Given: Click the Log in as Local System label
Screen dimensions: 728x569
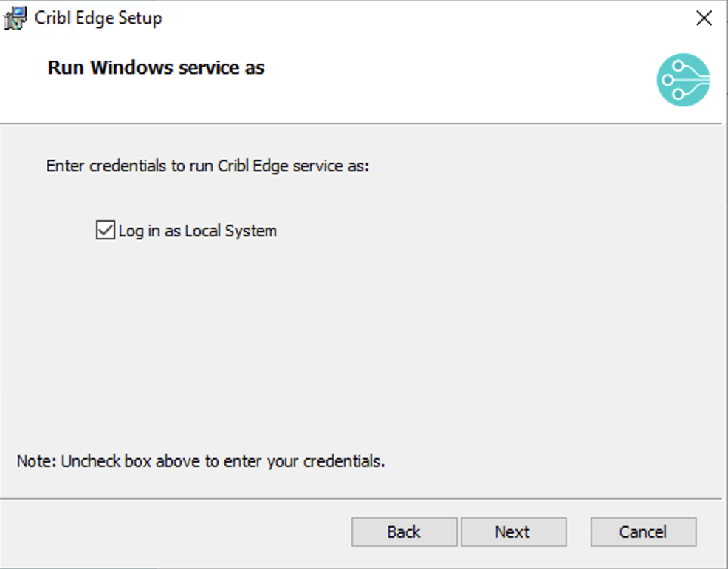Looking at the screenshot, I should tap(196, 231).
